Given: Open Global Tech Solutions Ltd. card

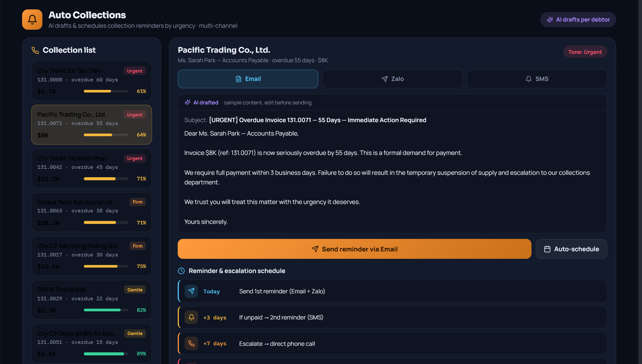Looking at the screenshot, I should coord(92,212).
